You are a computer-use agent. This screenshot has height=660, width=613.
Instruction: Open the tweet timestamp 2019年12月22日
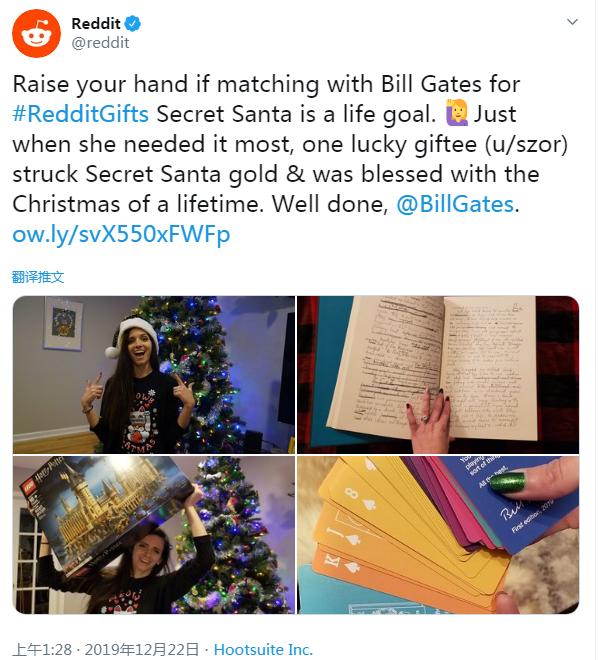click(x=141, y=649)
